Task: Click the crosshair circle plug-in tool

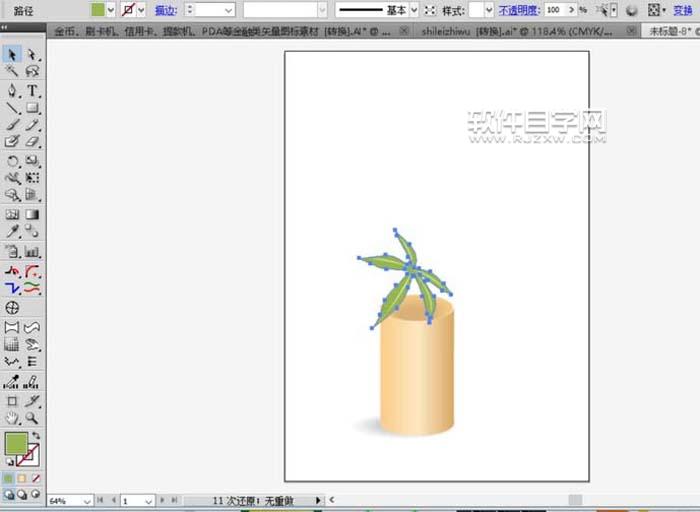Action: click(x=12, y=308)
